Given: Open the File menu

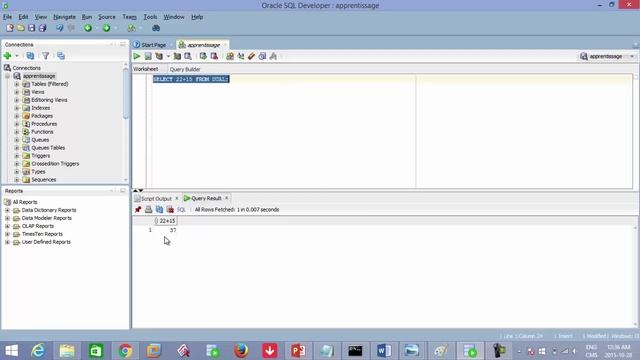Looking at the screenshot, I should (x=7, y=17).
